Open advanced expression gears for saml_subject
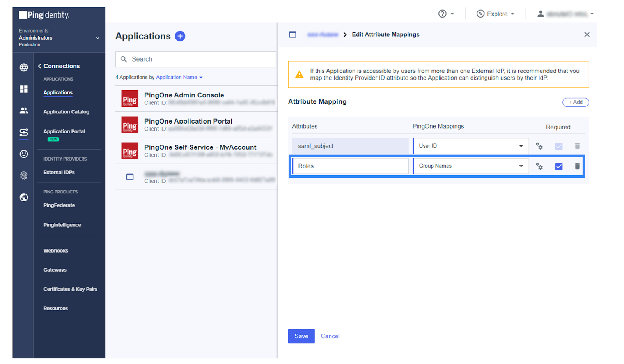Image resolution: width=624 pixels, height=364 pixels. click(x=539, y=146)
